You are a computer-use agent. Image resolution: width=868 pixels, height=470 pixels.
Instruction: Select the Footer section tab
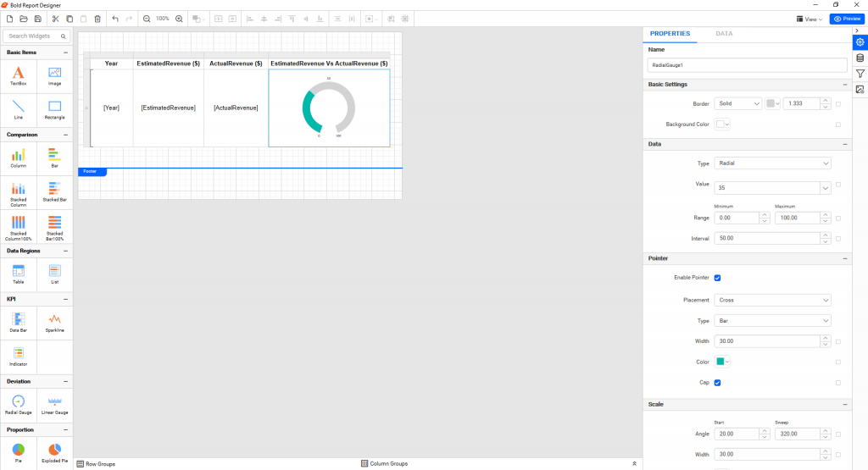pyautogui.click(x=92, y=171)
